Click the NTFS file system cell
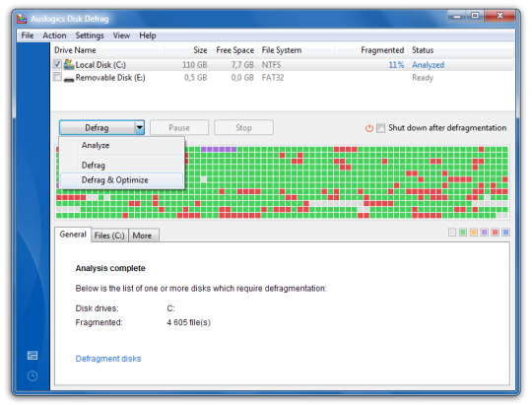This screenshot has width=532, height=405. pos(271,65)
